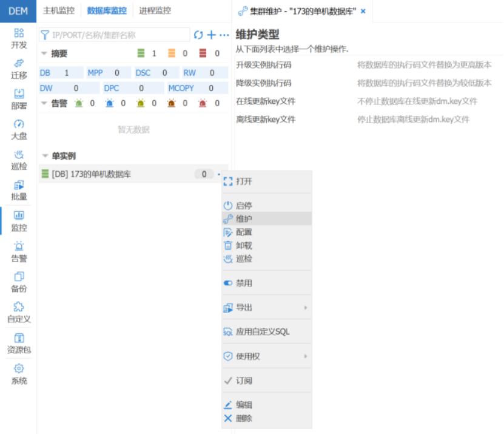Switch to the 进程监控 tab

pyautogui.click(x=155, y=10)
